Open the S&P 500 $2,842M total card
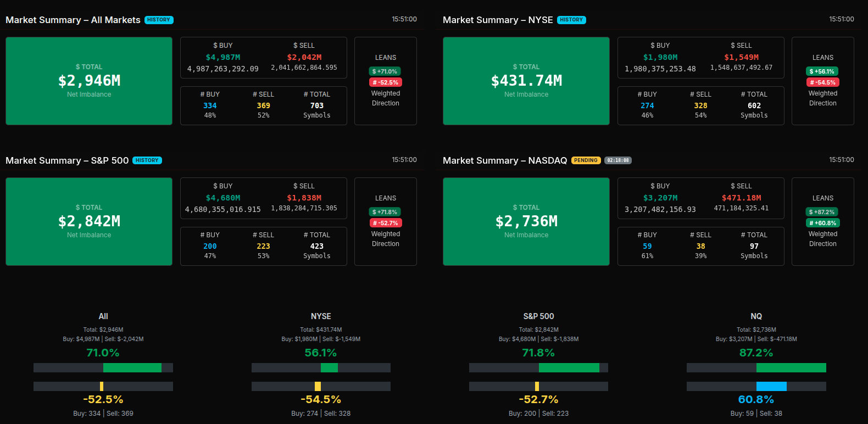 click(x=89, y=221)
